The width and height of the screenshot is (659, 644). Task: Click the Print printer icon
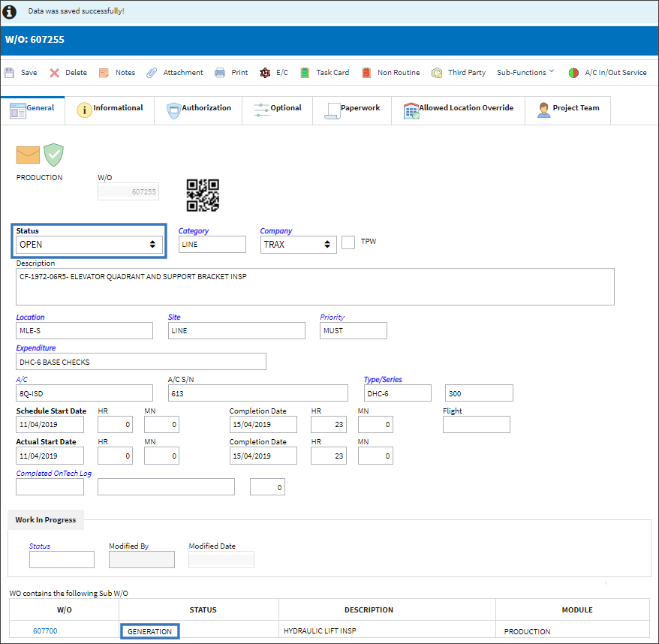coord(220,73)
